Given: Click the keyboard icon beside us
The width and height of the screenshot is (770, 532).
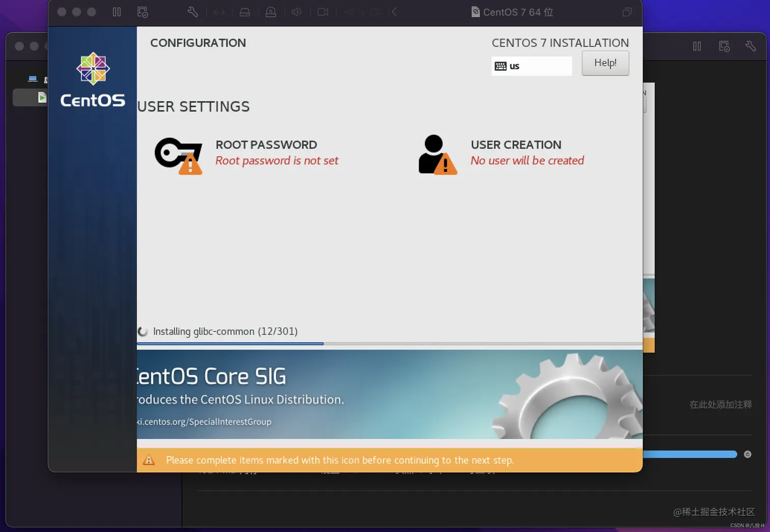Looking at the screenshot, I should click(x=501, y=66).
